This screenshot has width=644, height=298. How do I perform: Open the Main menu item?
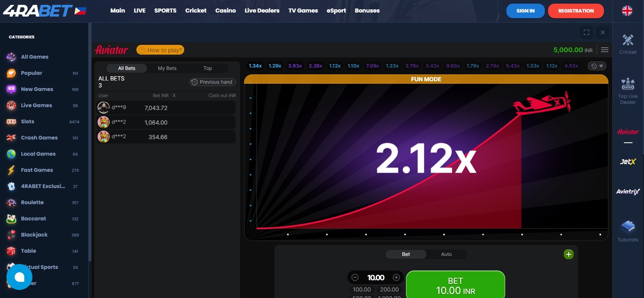tap(118, 11)
